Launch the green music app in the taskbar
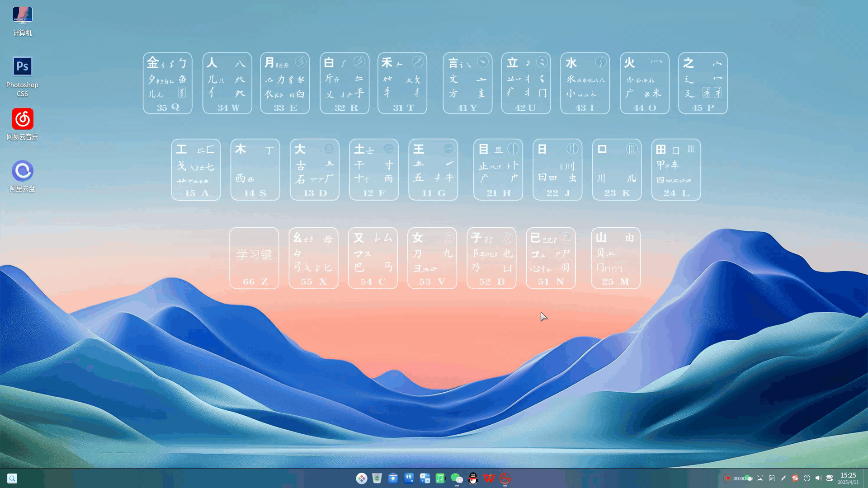Image resolution: width=868 pixels, height=488 pixels. [440, 479]
